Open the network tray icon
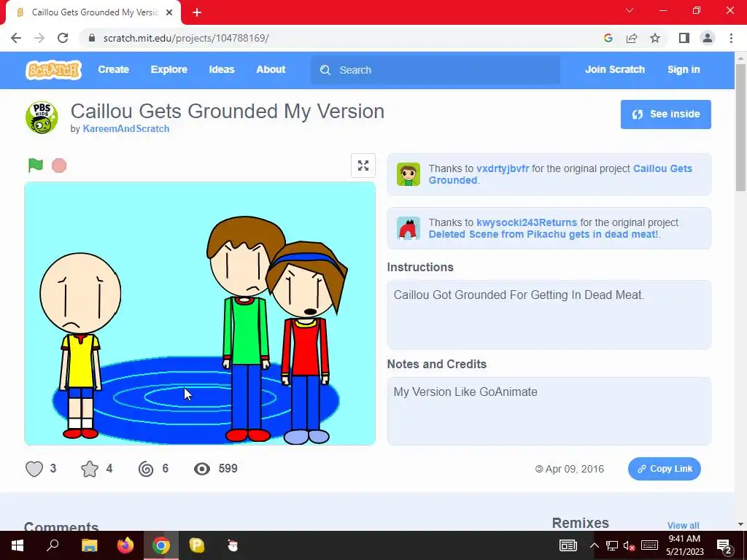 612,545
